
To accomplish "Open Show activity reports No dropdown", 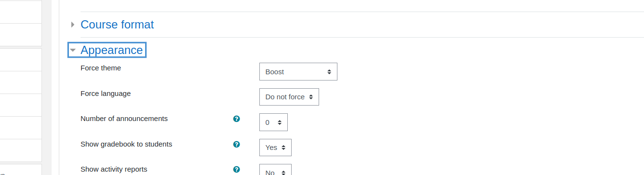I will [275, 170].
